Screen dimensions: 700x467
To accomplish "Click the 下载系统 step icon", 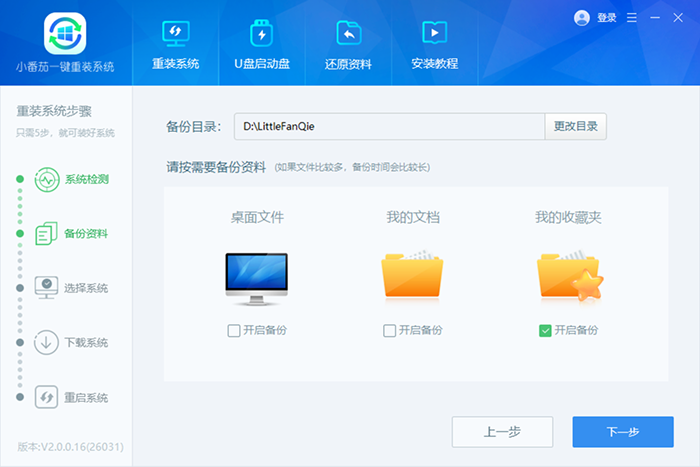I will (47, 342).
